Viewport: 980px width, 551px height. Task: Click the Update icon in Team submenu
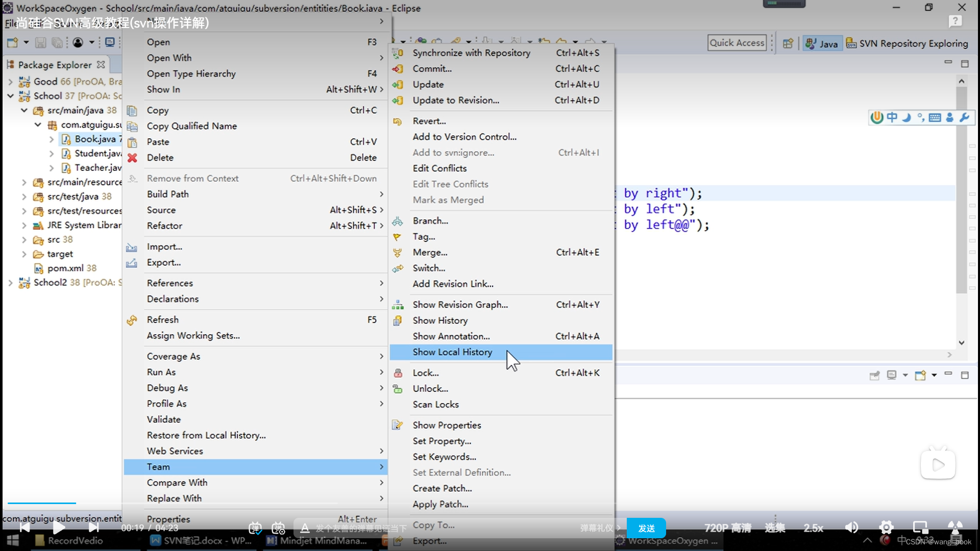point(398,84)
